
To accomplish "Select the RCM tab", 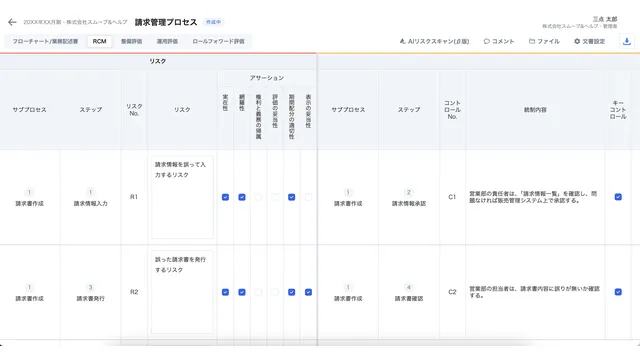I will tap(99, 41).
